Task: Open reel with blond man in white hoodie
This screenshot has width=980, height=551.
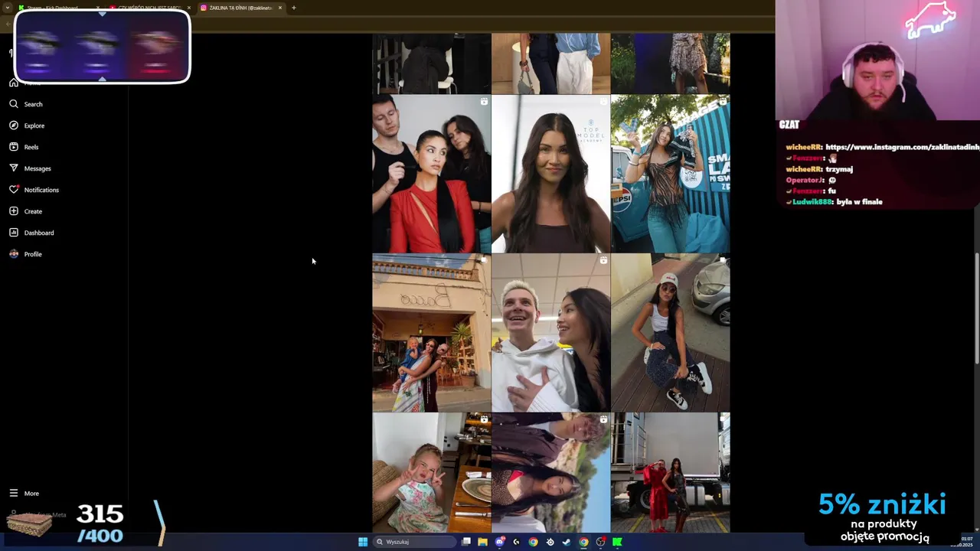Action: (x=550, y=333)
